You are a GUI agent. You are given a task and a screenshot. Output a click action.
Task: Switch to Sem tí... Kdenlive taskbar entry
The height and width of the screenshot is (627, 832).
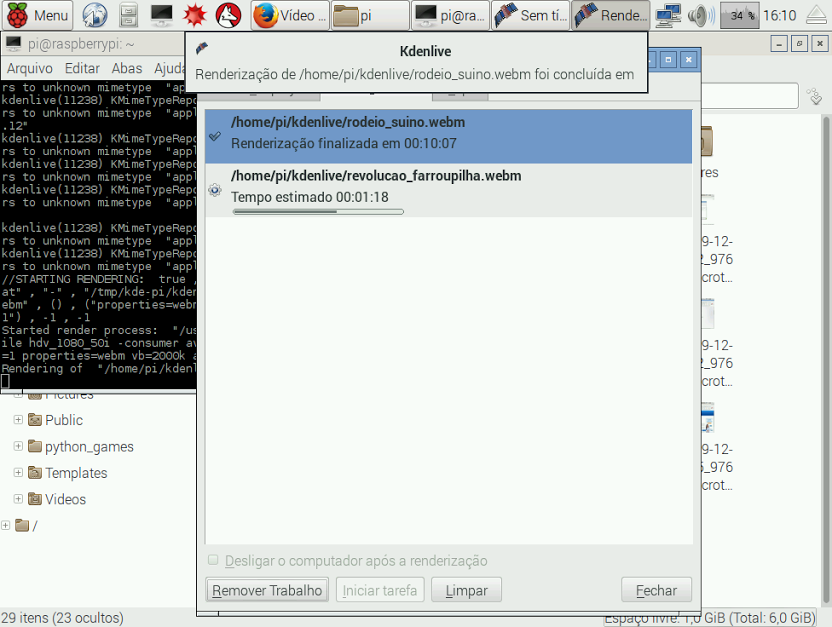tap(531, 15)
